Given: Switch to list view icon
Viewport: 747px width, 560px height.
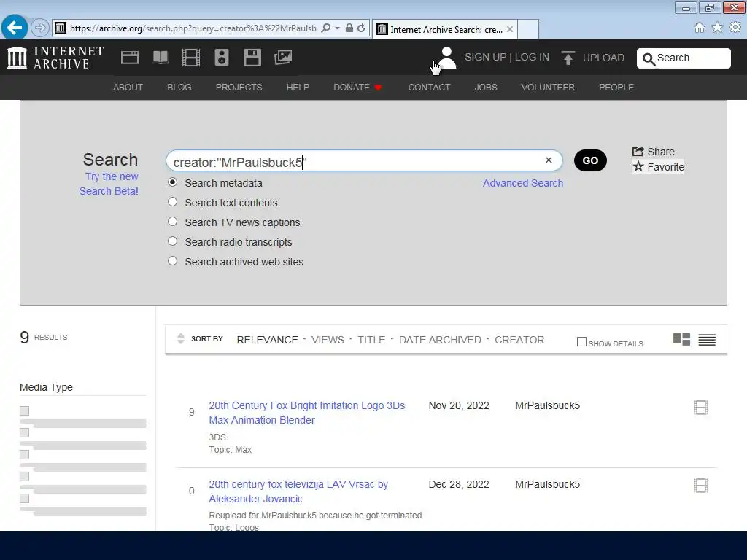Looking at the screenshot, I should (x=707, y=340).
